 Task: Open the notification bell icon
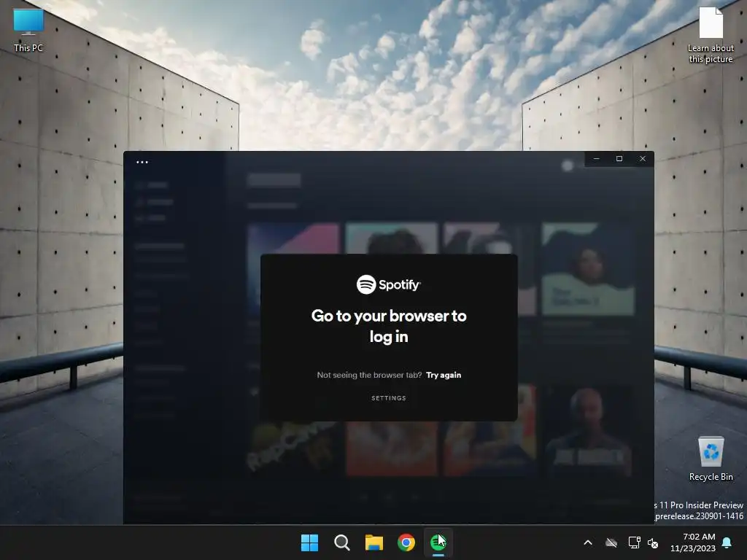click(727, 542)
